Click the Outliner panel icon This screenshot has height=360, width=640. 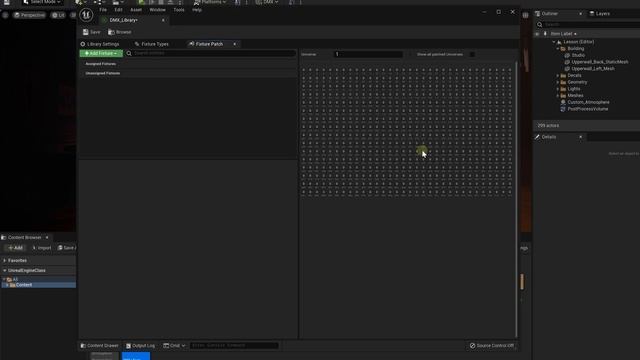coord(538,13)
